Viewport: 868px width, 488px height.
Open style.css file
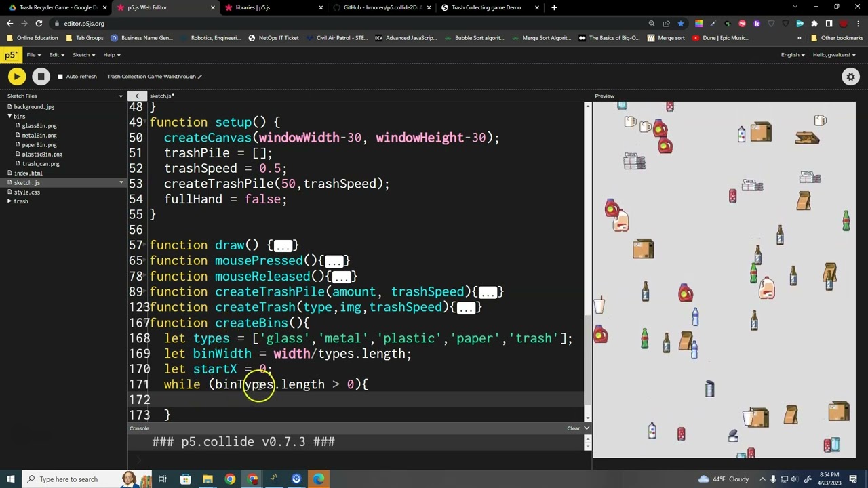[26, 192]
